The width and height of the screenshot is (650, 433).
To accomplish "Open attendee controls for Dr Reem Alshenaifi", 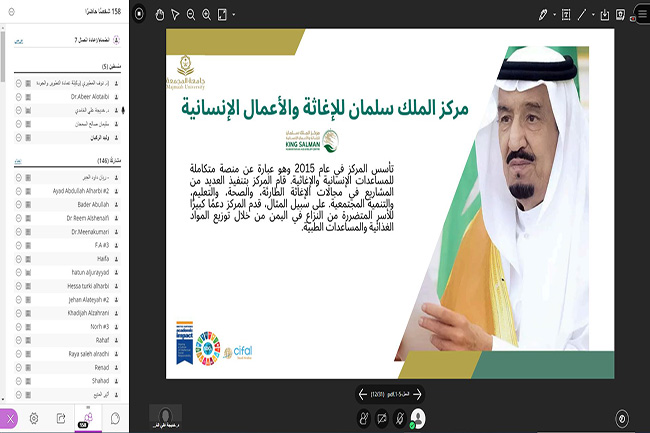I will pyautogui.click(x=19, y=218).
